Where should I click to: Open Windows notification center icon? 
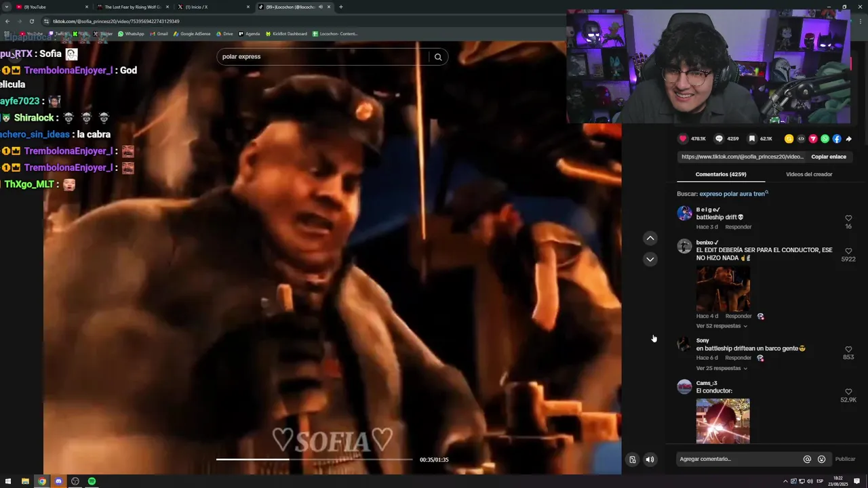[857, 481]
